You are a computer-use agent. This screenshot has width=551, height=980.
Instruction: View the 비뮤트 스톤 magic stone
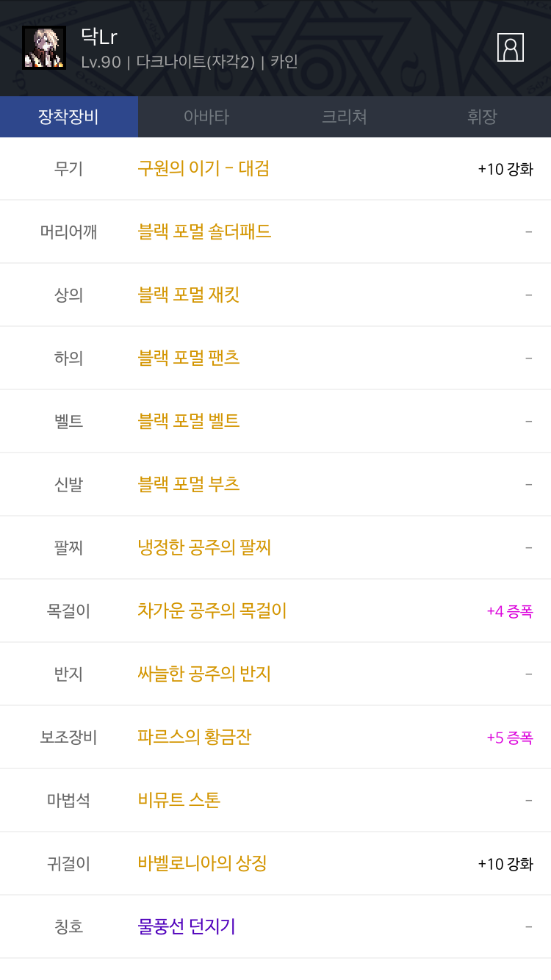[179, 800]
